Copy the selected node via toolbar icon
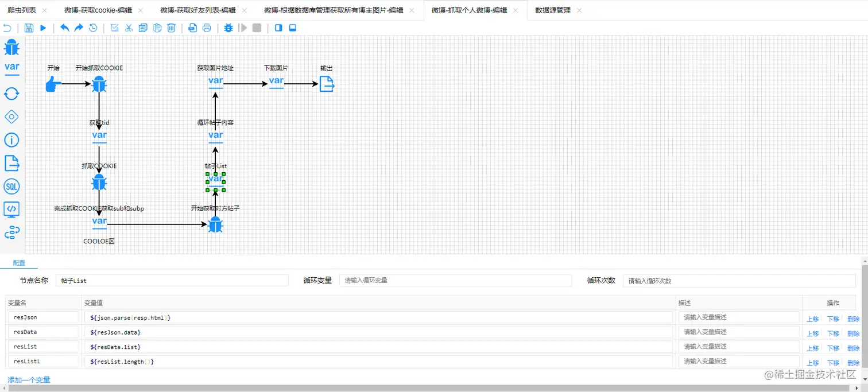 coord(143,28)
